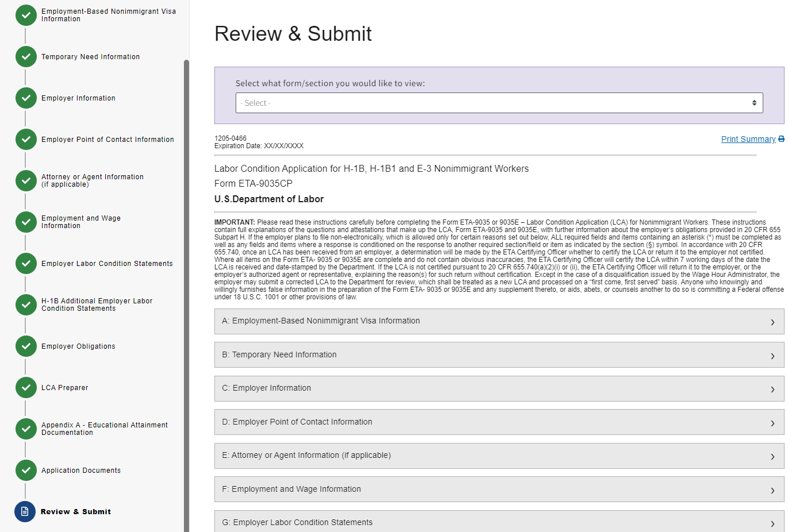Expand section G: Employer Labor Condition Statements

pyautogui.click(x=499, y=522)
